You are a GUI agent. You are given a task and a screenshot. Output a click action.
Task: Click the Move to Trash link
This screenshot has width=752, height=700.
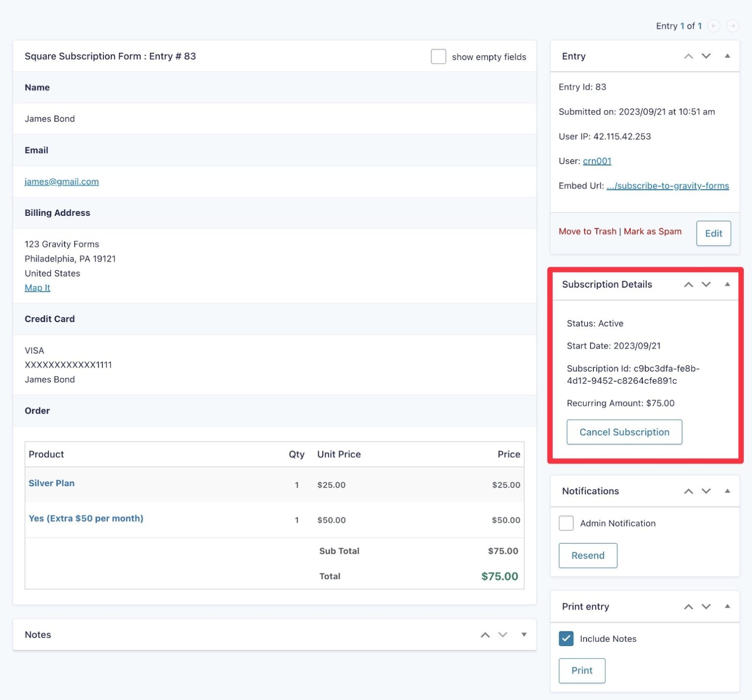[x=587, y=231]
